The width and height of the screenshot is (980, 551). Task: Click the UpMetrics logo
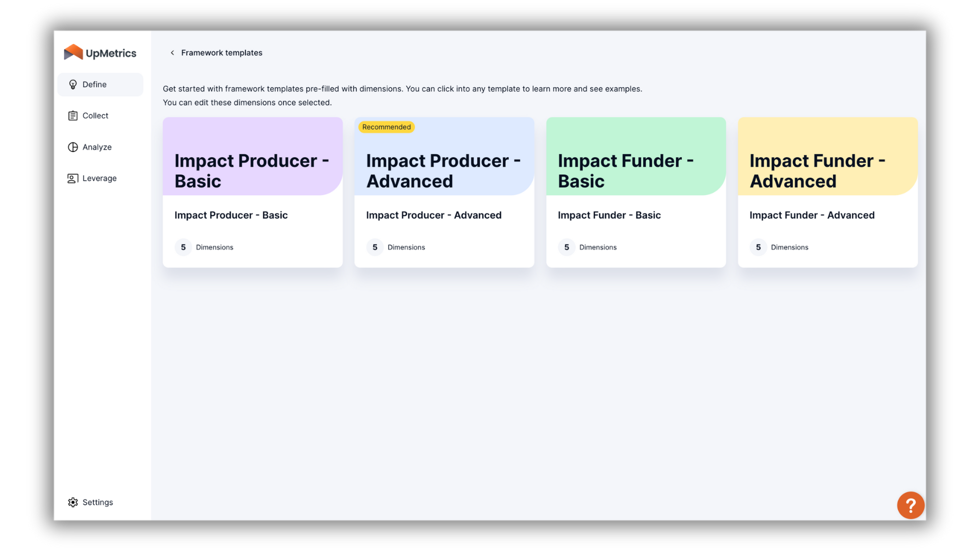pos(100,53)
